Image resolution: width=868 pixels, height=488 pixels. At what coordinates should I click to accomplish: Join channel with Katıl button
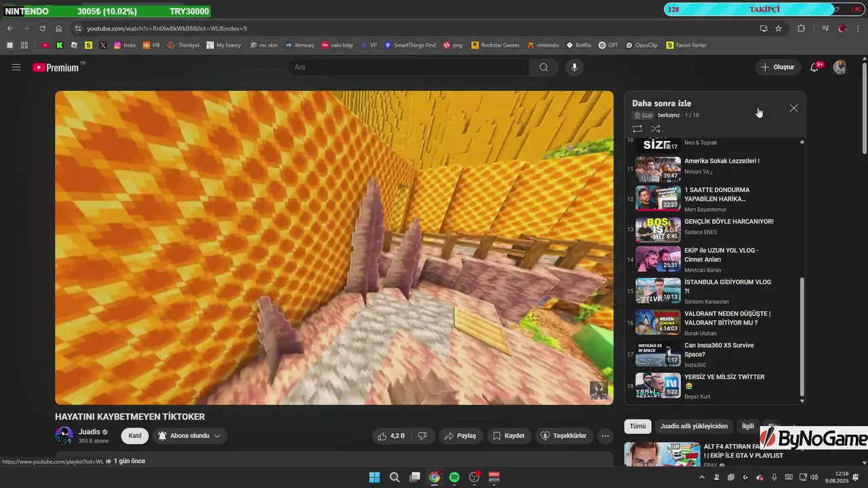[x=135, y=436]
